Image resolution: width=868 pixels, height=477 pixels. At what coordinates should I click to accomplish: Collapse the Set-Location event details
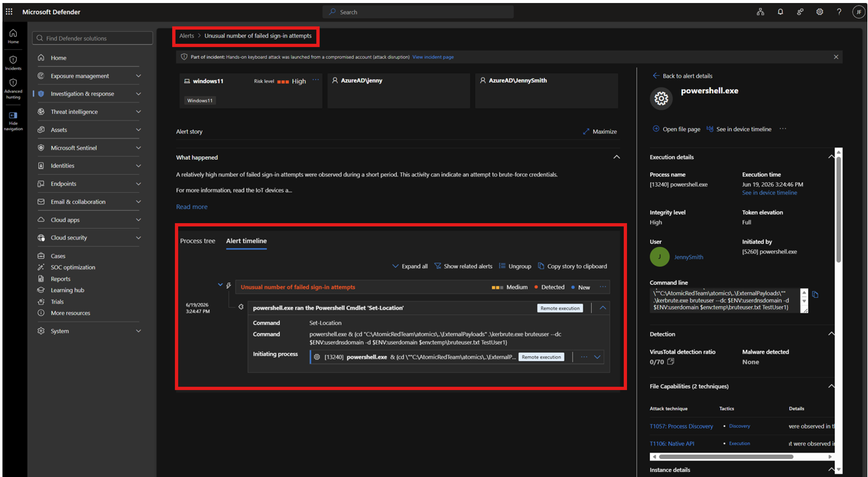603,308
